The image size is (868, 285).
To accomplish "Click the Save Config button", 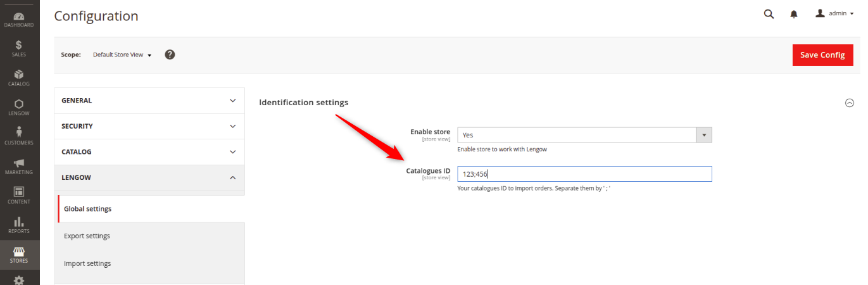I will point(822,55).
